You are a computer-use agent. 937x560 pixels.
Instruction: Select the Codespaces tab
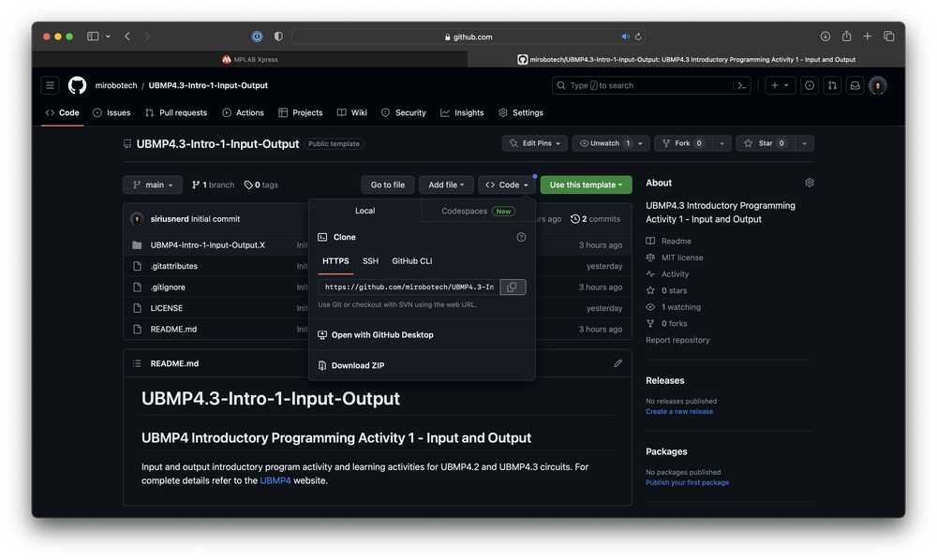tap(478, 211)
